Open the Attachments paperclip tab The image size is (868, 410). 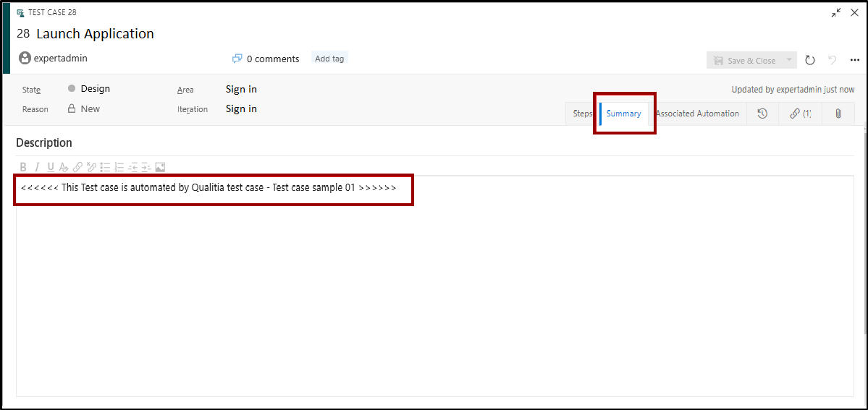[838, 114]
